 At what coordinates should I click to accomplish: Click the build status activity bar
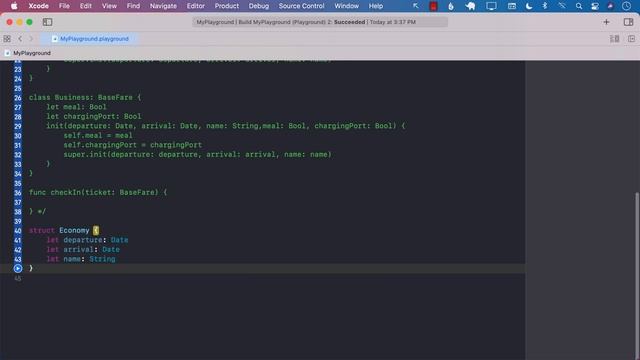[x=320, y=22]
